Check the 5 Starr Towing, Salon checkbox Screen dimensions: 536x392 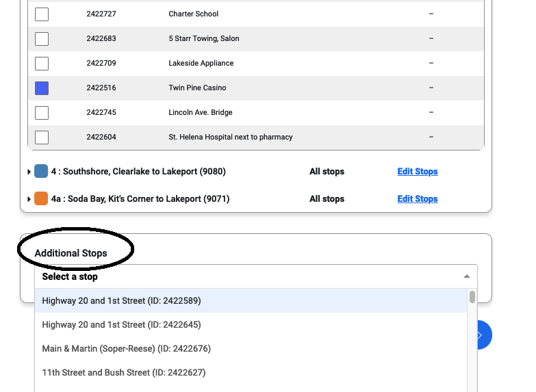(42, 39)
